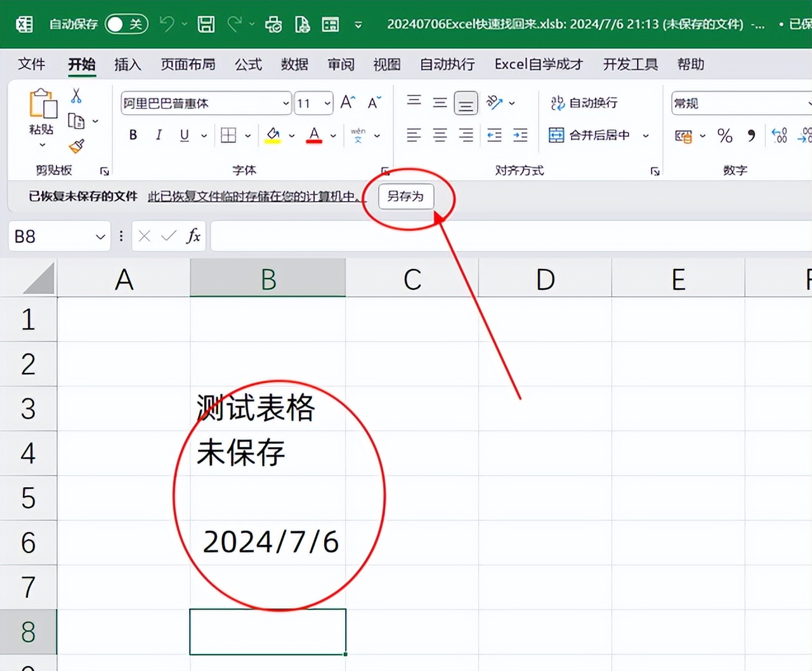The width and height of the screenshot is (812, 671).
Task: Open the font size dropdown
Action: pyautogui.click(x=327, y=103)
